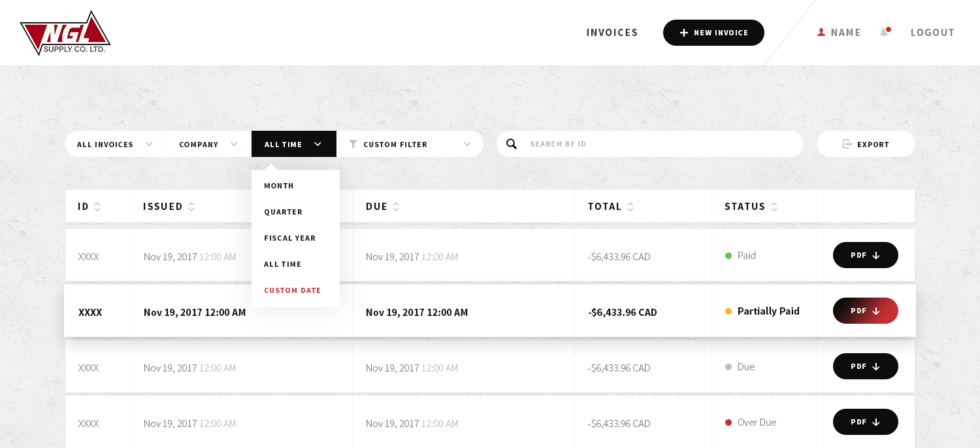
Task: Export the invoice list
Action: pos(865,144)
